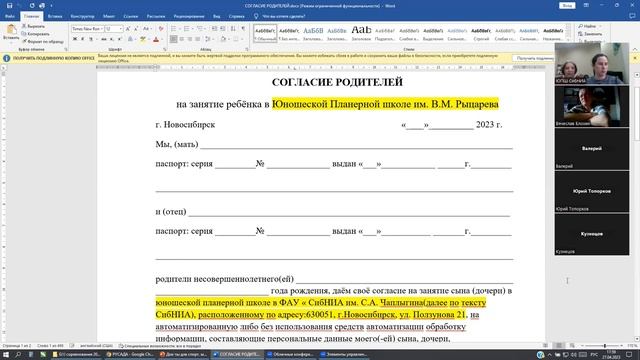Click Вход sign-in button

coord(567,6)
